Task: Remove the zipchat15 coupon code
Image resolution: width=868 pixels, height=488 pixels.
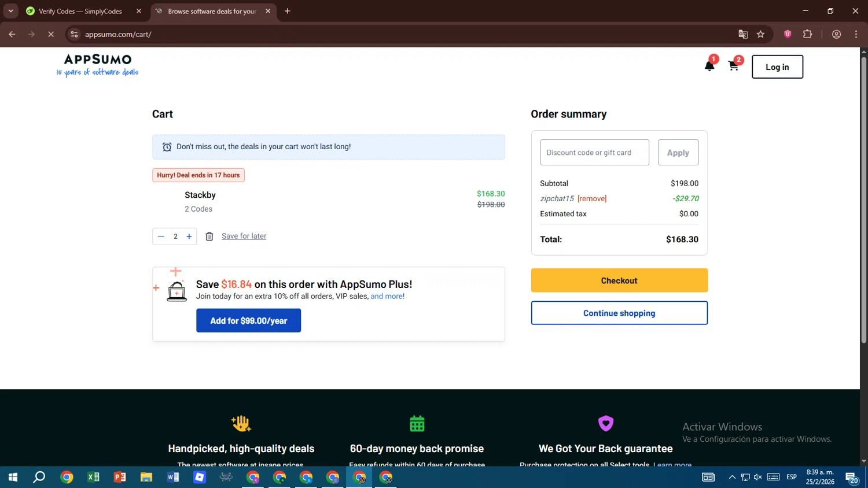Action: pyautogui.click(x=592, y=198)
